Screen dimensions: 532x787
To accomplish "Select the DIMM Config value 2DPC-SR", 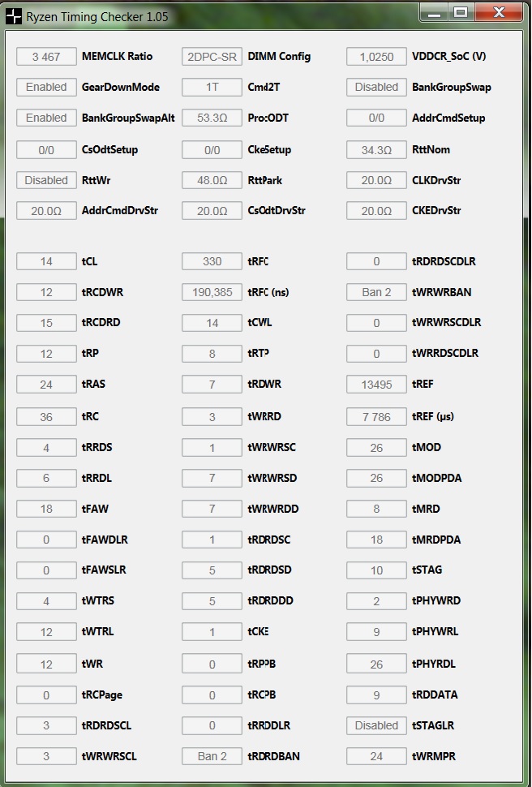I will 212,57.
